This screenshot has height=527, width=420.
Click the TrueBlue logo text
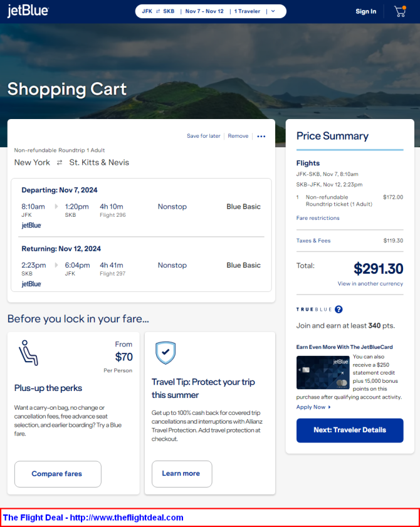click(314, 309)
